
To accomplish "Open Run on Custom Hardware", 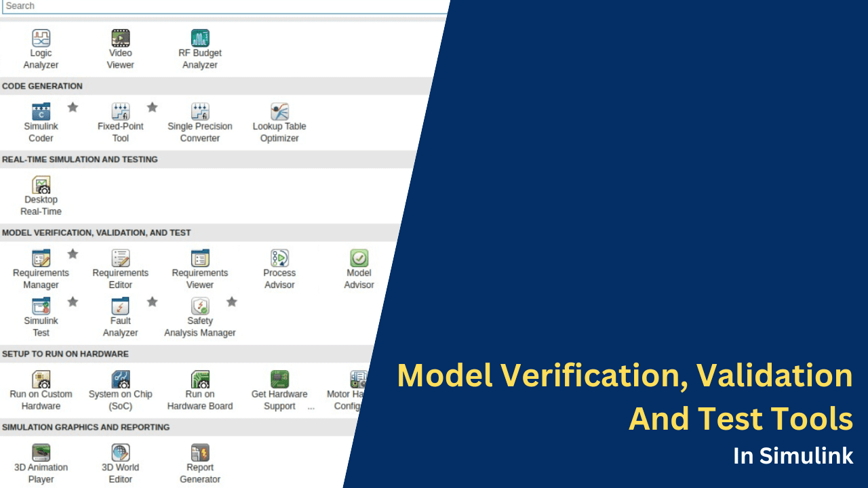I will point(41,390).
